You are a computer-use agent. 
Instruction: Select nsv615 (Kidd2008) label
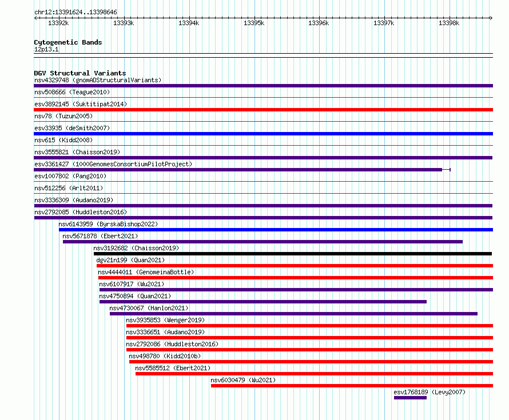[63, 140]
